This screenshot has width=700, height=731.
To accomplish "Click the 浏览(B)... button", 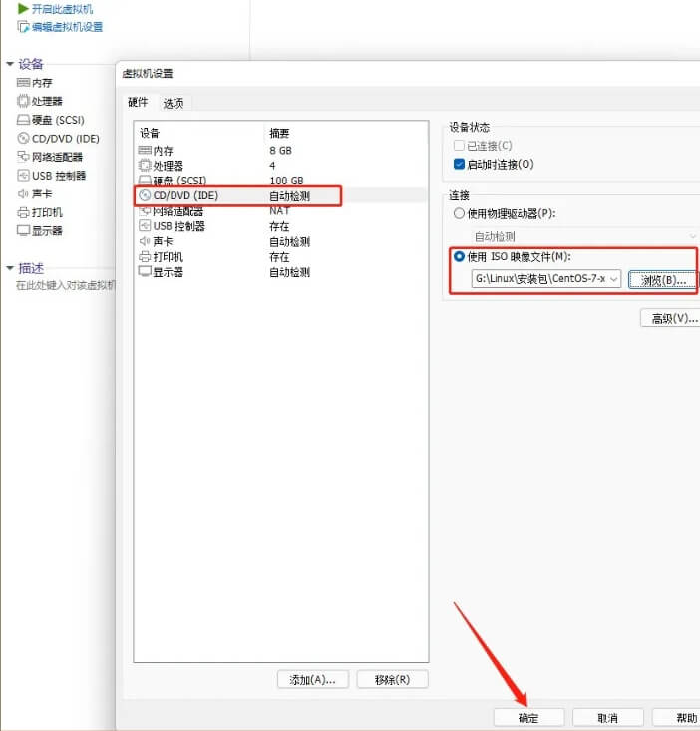I will click(x=662, y=280).
